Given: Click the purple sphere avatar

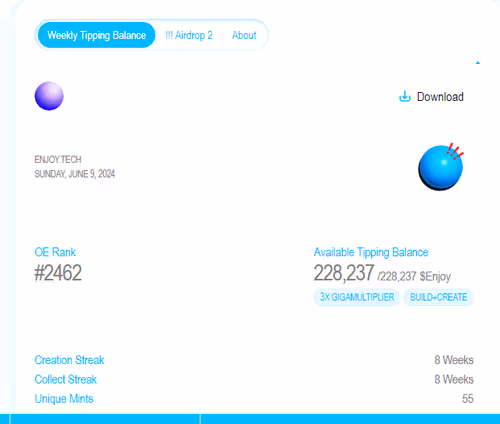Looking at the screenshot, I should pos(49,96).
